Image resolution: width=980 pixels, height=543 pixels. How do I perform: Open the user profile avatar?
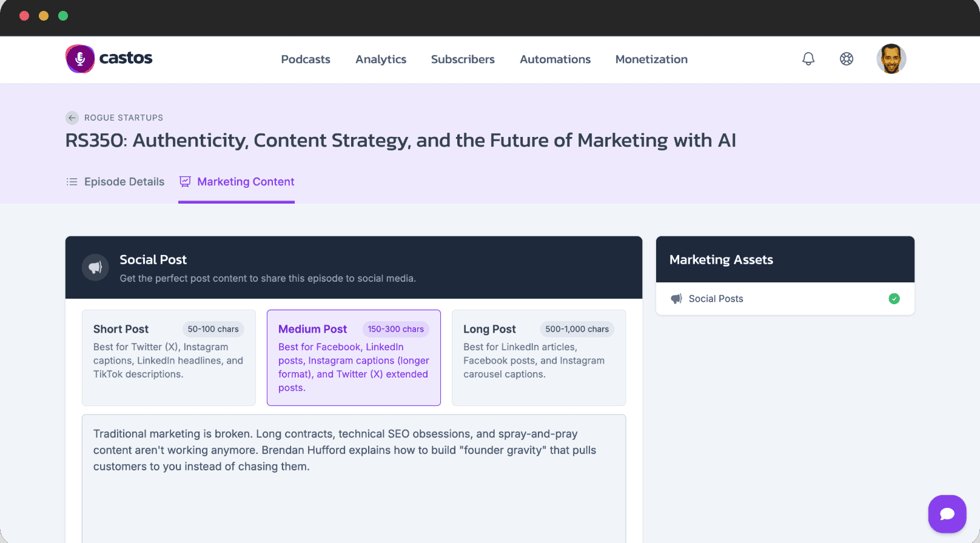pos(891,59)
